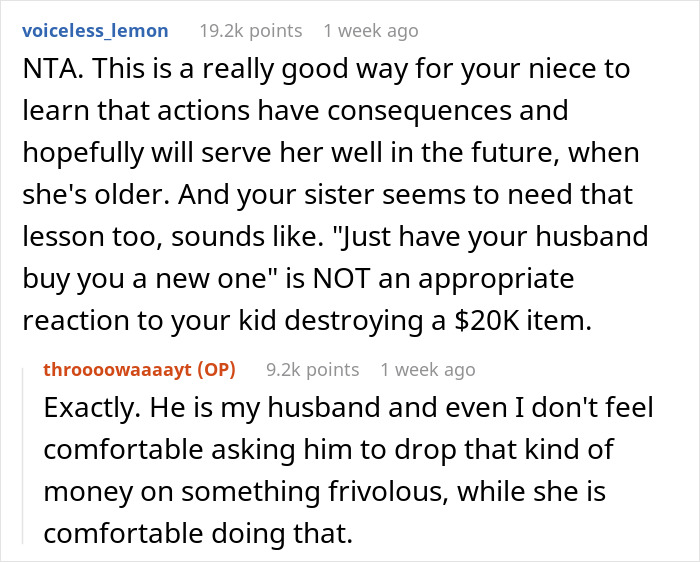The width and height of the screenshot is (700, 562).
Task: Click the 9.2k points score
Action: click(x=312, y=370)
